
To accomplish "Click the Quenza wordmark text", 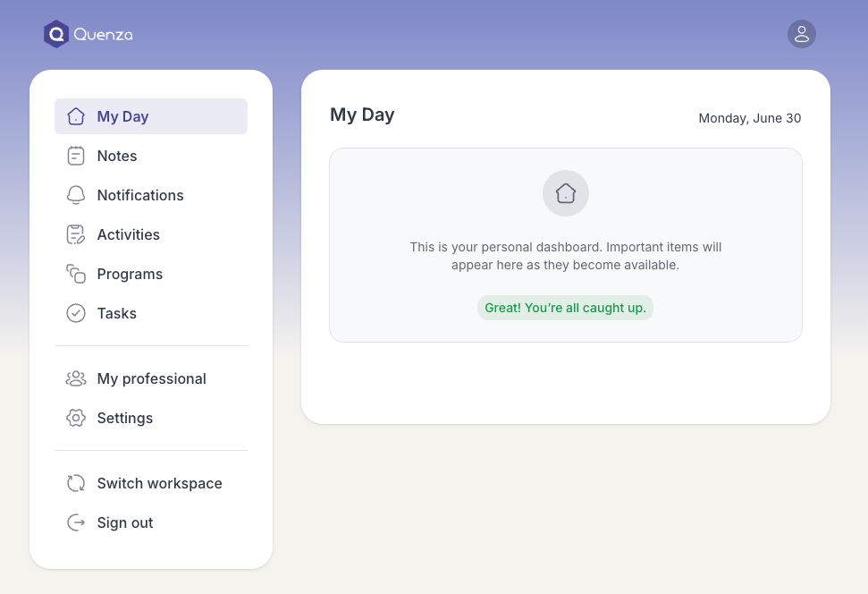I will click(x=103, y=35).
